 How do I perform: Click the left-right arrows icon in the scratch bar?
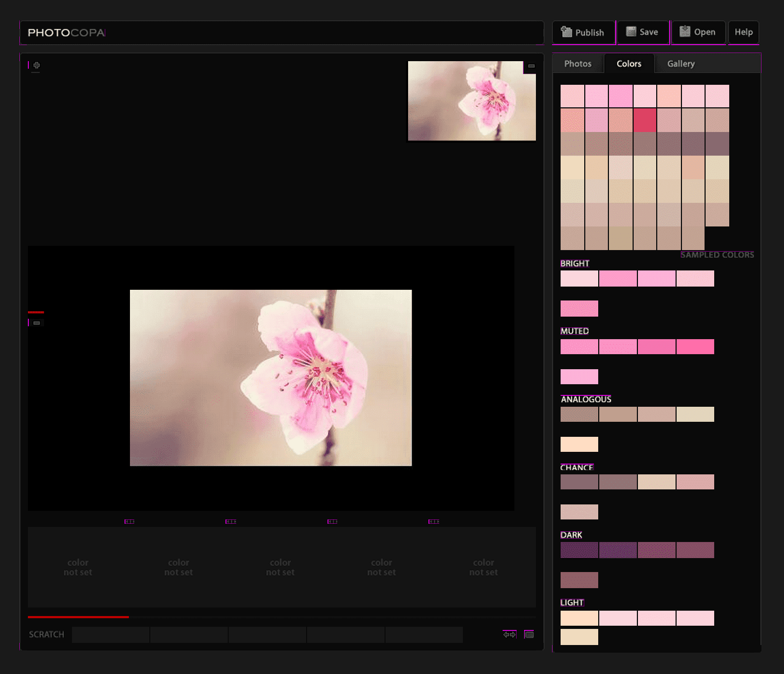508,634
